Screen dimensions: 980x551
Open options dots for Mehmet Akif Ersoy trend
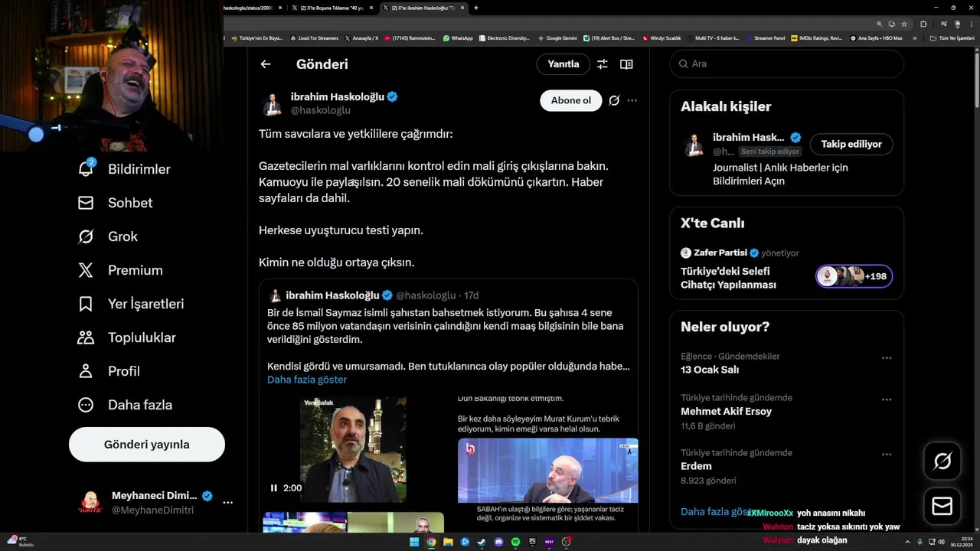(887, 399)
